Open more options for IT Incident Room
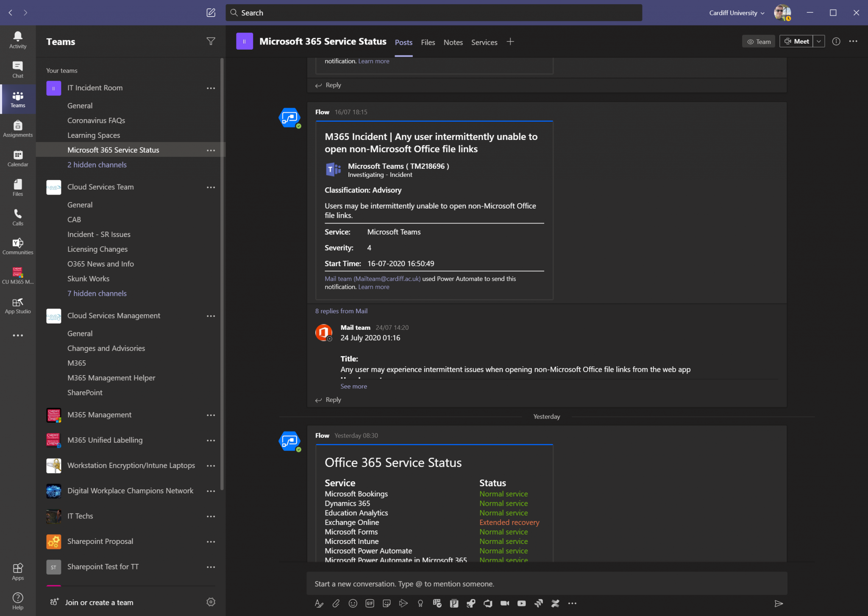 [211, 88]
